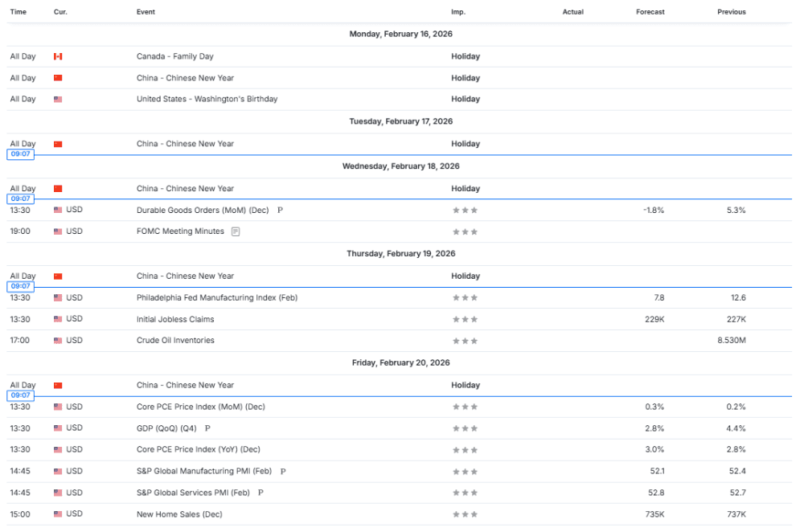Open the Philadelphia Fed Manufacturing Index event
The height and width of the screenshot is (532, 804).
[216, 297]
